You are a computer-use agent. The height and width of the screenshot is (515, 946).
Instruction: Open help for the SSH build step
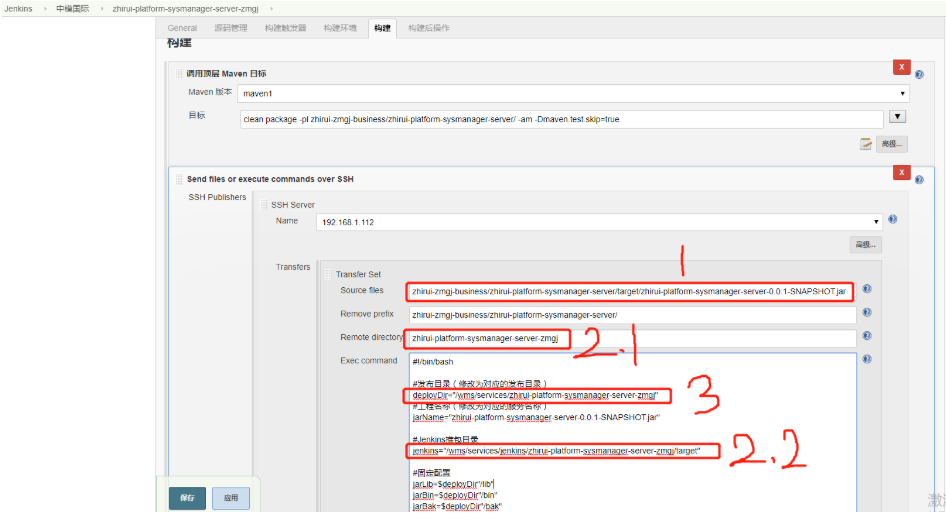tap(919, 180)
